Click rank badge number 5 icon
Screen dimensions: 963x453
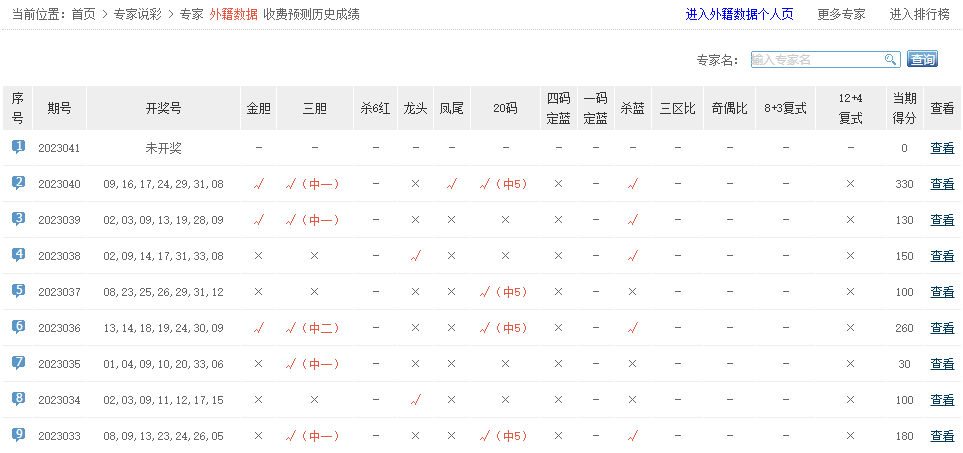point(18,291)
